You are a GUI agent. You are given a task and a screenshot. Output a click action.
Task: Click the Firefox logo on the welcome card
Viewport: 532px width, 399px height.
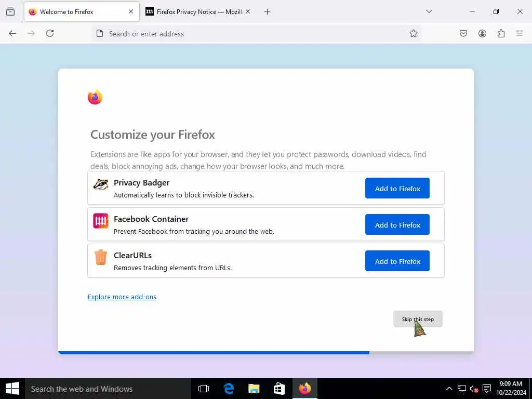(95, 97)
